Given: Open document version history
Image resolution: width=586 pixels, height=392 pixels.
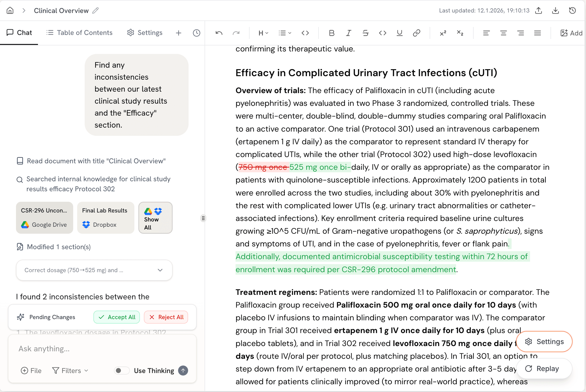Looking at the screenshot, I should (x=573, y=10).
